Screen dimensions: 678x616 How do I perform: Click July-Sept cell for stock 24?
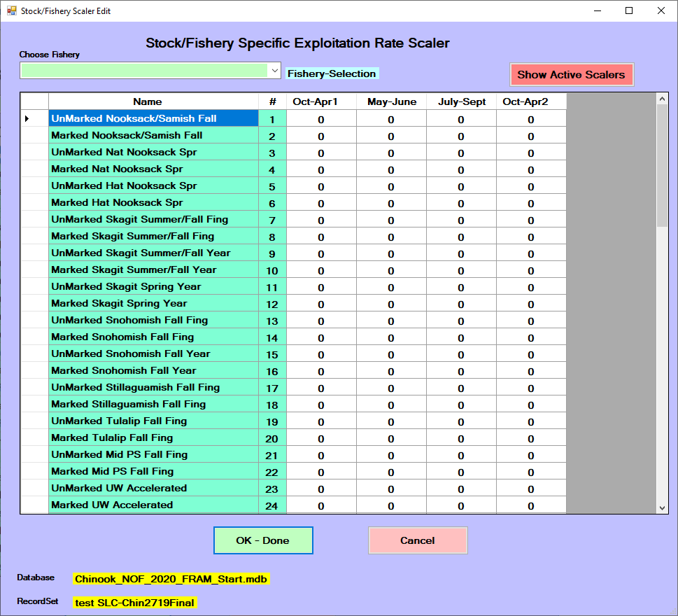point(461,505)
